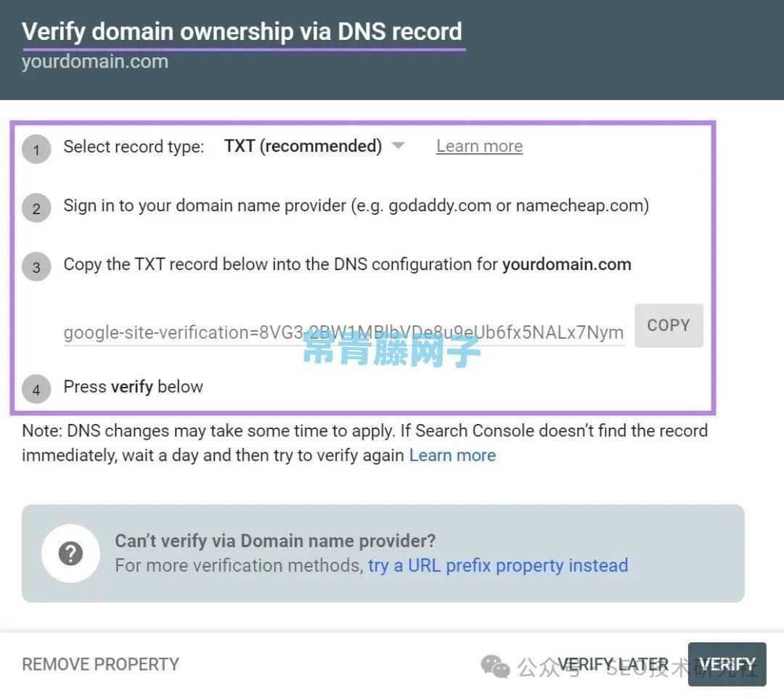784x699 pixels.
Task: Click REMOVE PROPERTY
Action: click(100, 664)
